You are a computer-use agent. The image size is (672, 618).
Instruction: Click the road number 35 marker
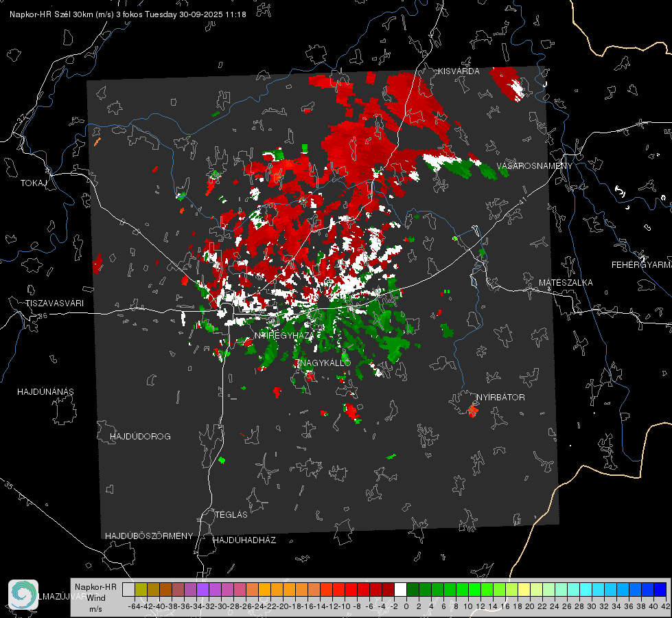(9, 485)
